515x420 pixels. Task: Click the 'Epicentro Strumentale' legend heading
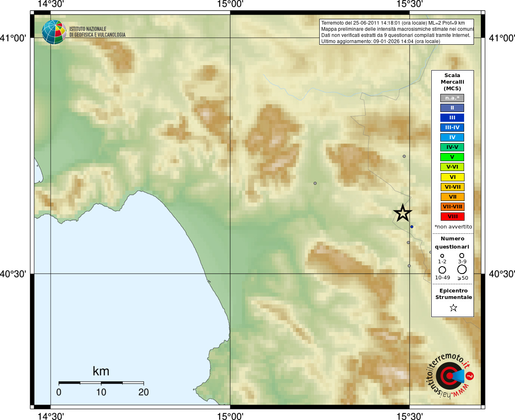point(453,294)
